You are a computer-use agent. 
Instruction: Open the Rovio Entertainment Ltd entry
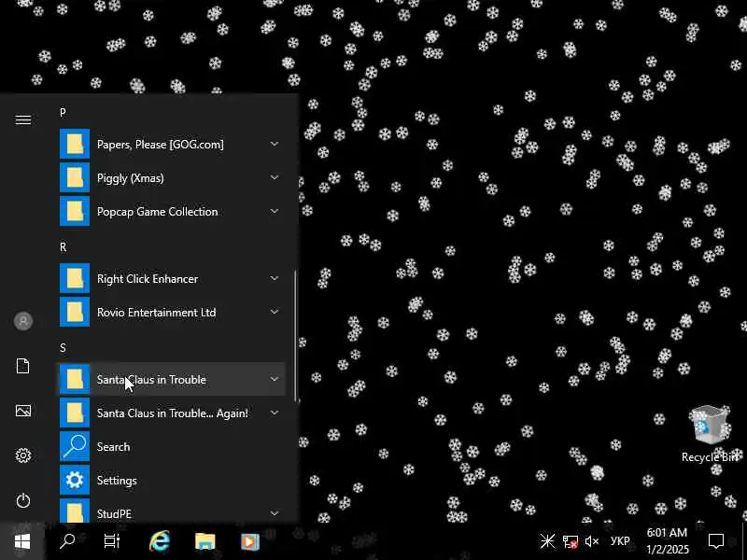pyautogui.click(x=171, y=312)
